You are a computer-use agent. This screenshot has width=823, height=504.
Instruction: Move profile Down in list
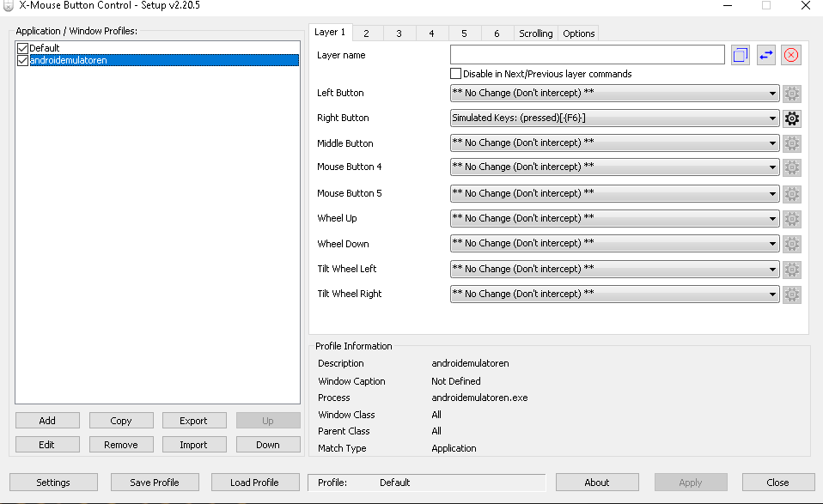268,445
